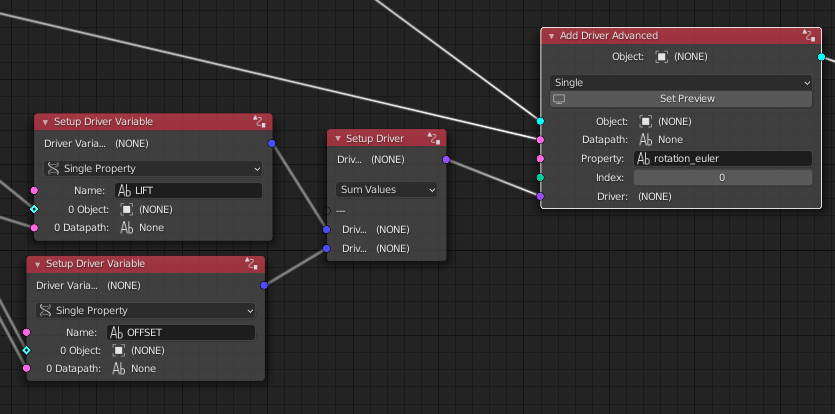
Task: Click Datapath input socket on Add Driver Advanced
Action: (x=541, y=140)
